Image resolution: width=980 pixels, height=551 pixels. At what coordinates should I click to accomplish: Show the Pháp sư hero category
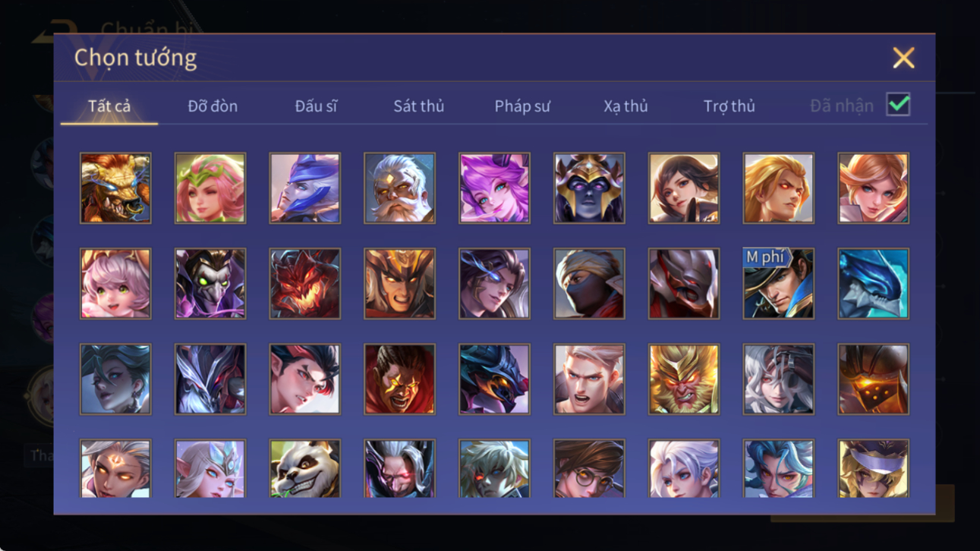[522, 106]
